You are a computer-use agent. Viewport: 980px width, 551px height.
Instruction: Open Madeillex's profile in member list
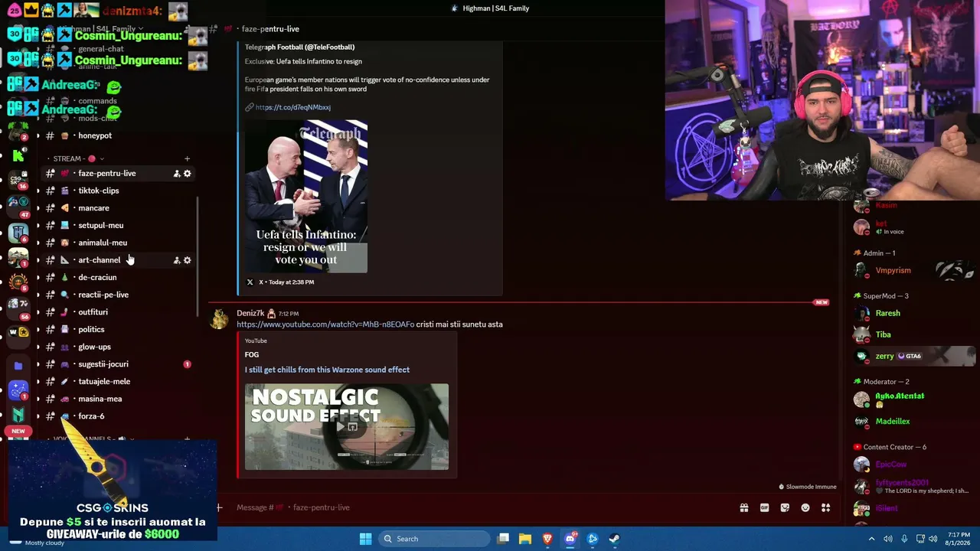(893, 422)
